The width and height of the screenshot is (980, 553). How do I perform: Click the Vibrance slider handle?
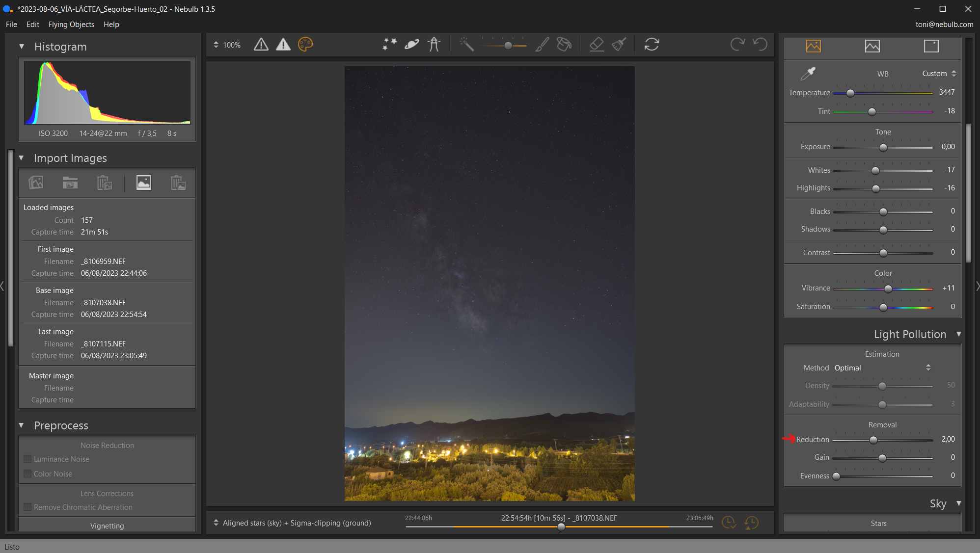pos(888,289)
